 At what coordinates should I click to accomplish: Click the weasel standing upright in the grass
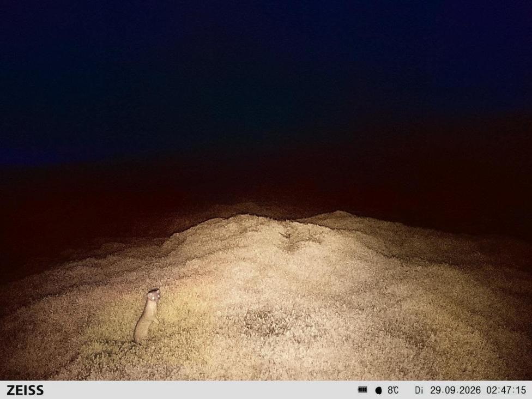tap(147, 315)
